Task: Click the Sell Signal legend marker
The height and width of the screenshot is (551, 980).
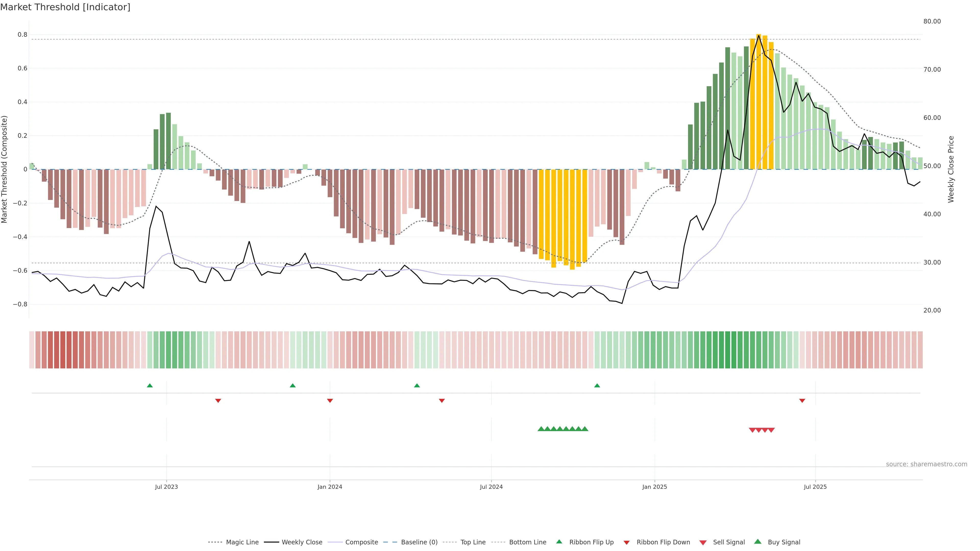Action: point(703,543)
